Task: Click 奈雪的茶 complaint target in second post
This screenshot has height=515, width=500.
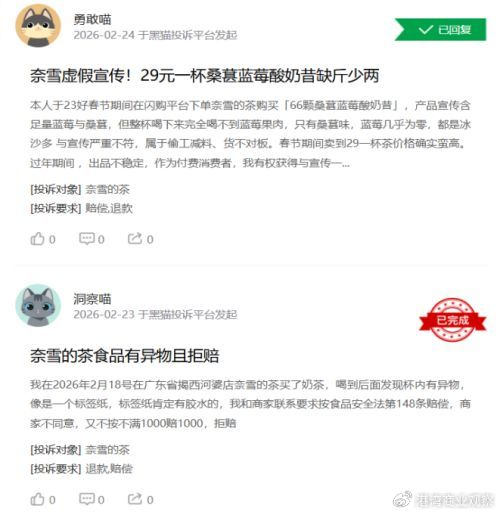Action: tap(107, 450)
